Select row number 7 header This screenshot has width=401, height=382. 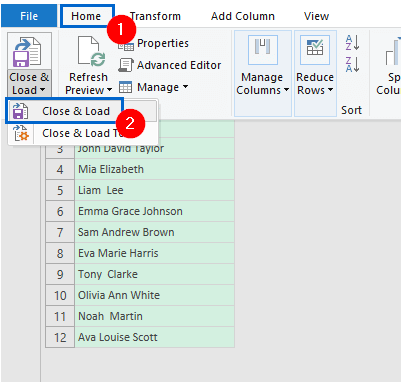coord(60,232)
